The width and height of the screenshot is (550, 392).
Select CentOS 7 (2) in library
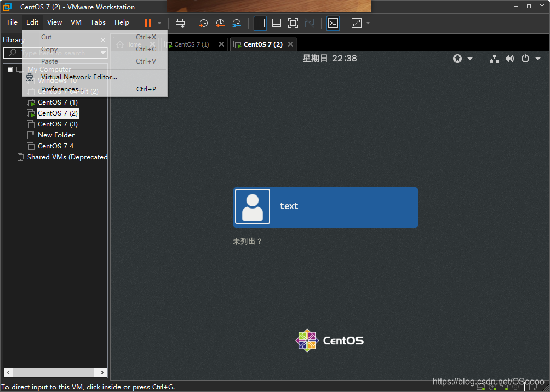(x=58, y=113)
